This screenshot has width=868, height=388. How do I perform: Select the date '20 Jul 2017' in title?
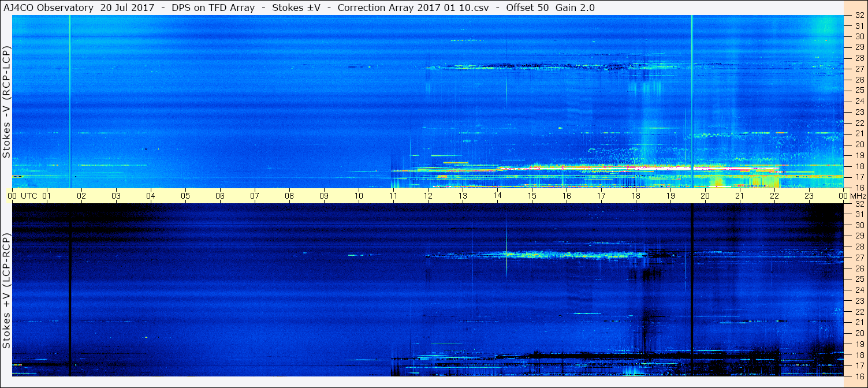(127, 8)
